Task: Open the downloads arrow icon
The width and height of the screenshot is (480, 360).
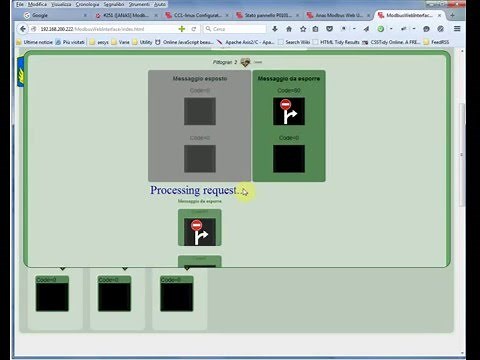Action: click(275, 29)
